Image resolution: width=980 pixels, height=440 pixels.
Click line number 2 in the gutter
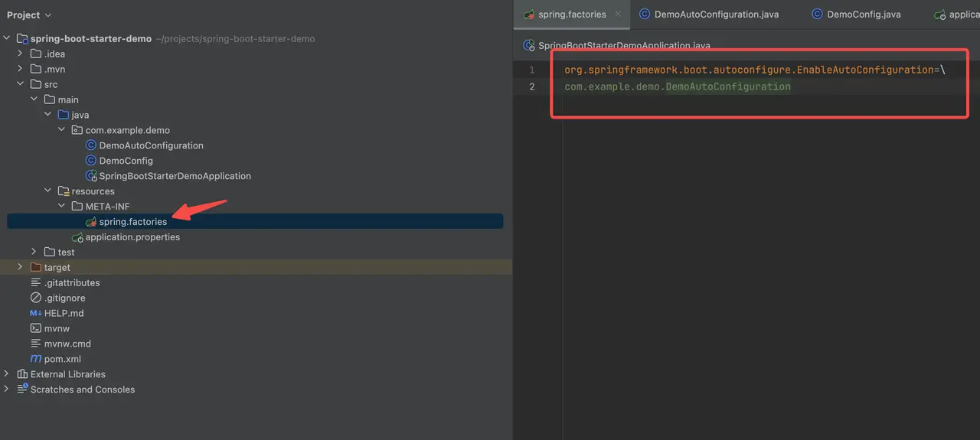(532, 86)
